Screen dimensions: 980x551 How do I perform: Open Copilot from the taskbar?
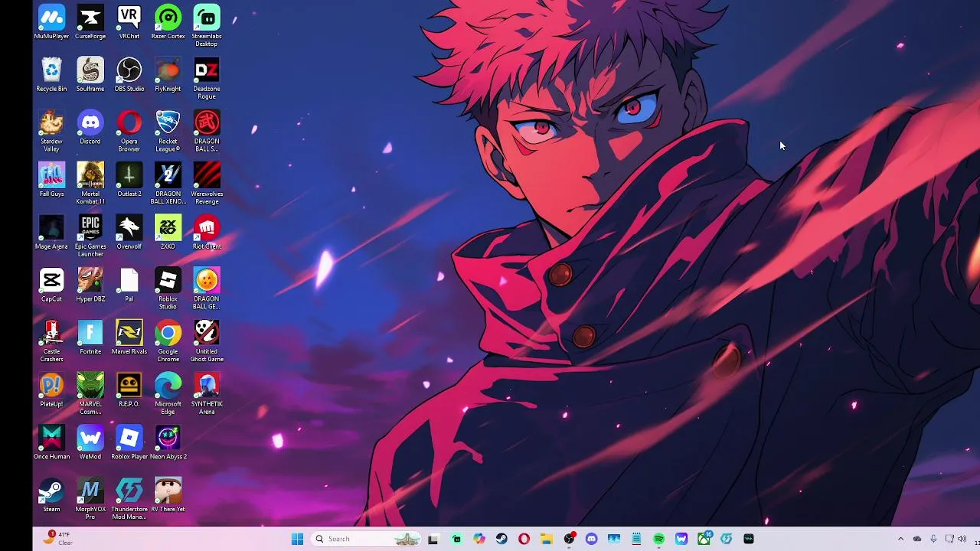[x=479, y=539]
